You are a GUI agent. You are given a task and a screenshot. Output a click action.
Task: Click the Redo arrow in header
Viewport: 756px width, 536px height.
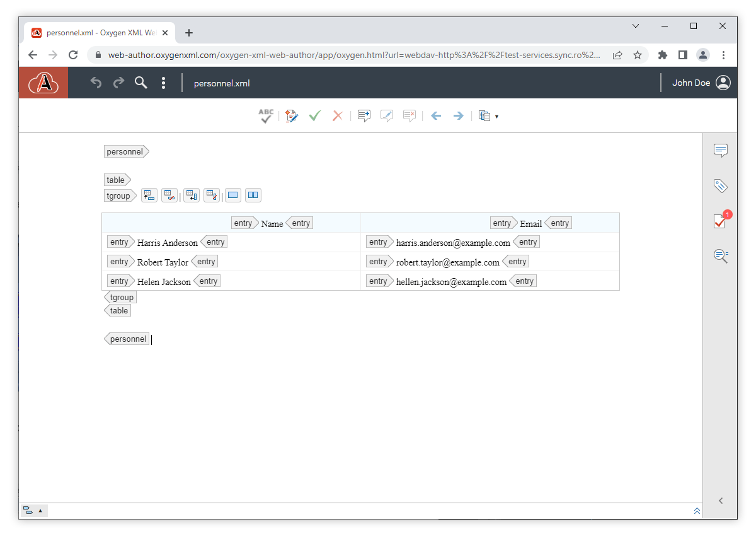point(118,83)
